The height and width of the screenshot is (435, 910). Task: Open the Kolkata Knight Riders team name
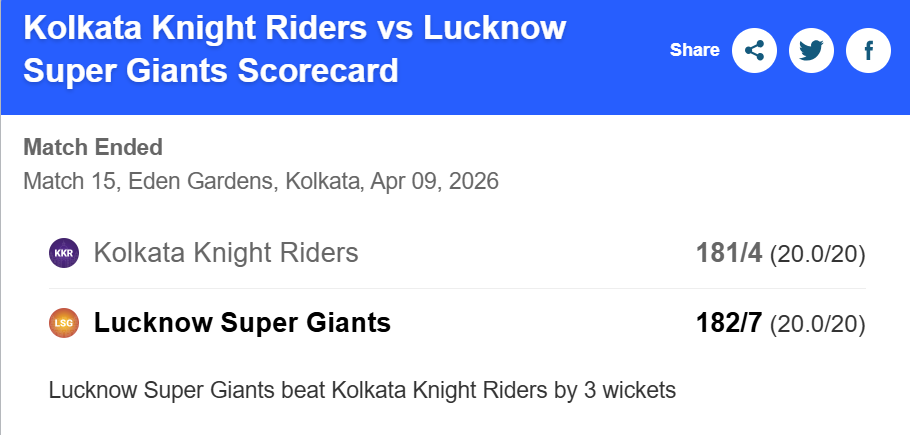tap(226, 253)
